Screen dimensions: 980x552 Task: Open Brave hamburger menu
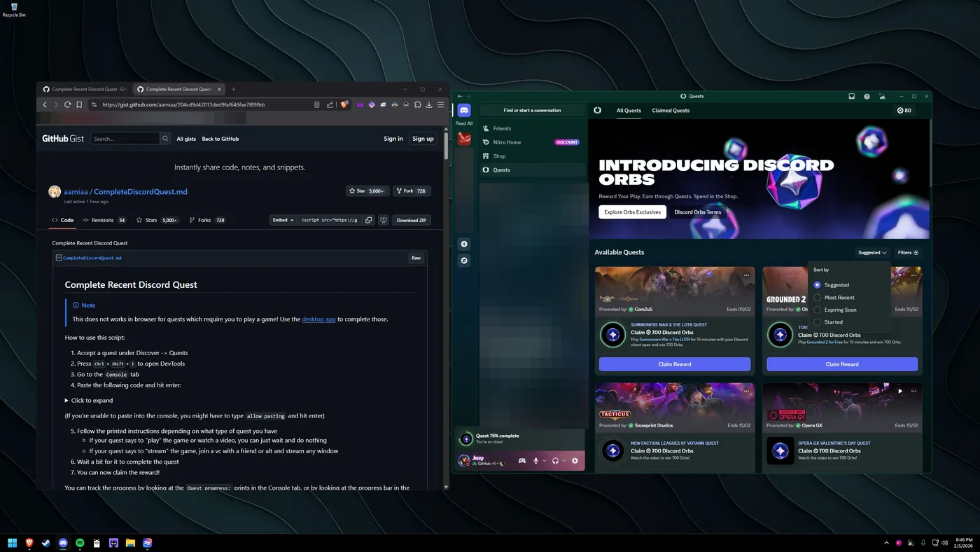pyautogui.click(x=440, y=104)
